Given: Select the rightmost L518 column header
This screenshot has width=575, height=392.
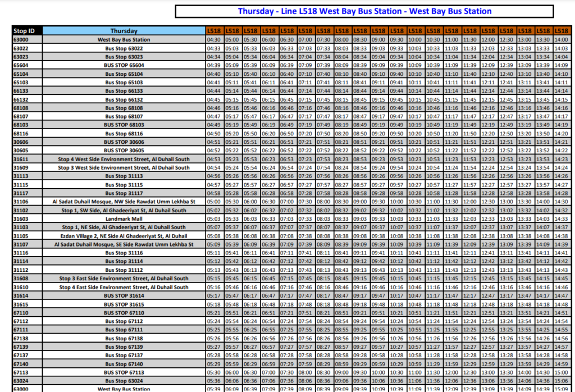Looking at the screenshot, I should pyautogui.click(x=561, y=31).
